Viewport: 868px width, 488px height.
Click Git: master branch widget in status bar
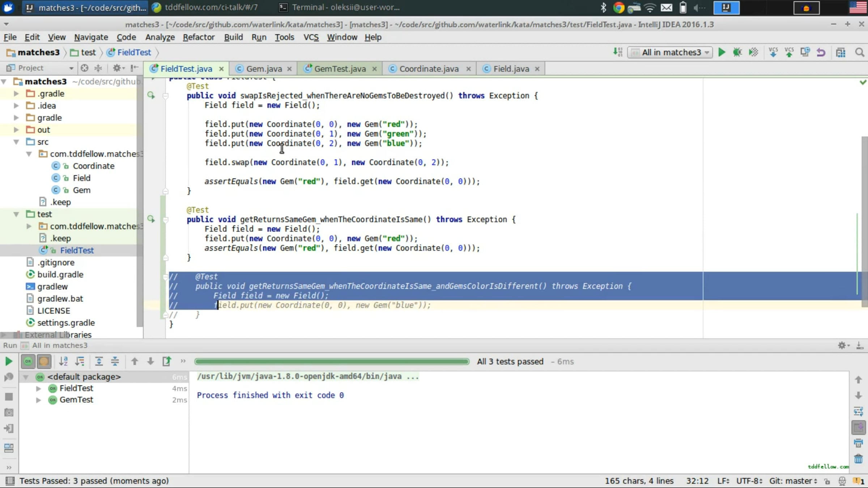pos(793,481)
